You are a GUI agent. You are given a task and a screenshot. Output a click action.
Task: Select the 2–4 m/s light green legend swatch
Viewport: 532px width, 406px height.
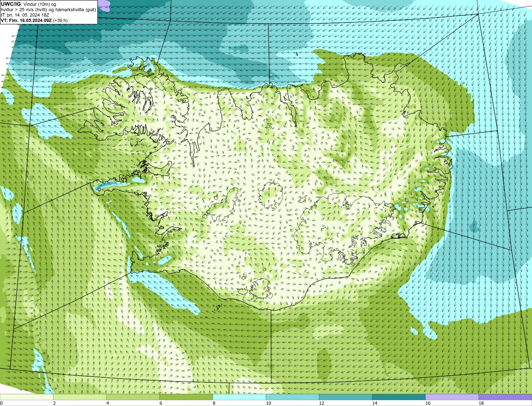click(80, 397)
